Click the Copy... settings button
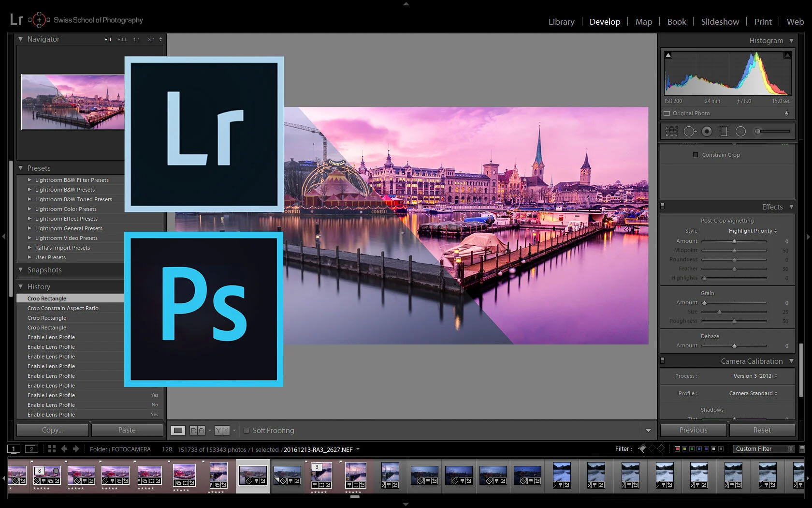The image size is (812, 508). click(x=53, y=430)
